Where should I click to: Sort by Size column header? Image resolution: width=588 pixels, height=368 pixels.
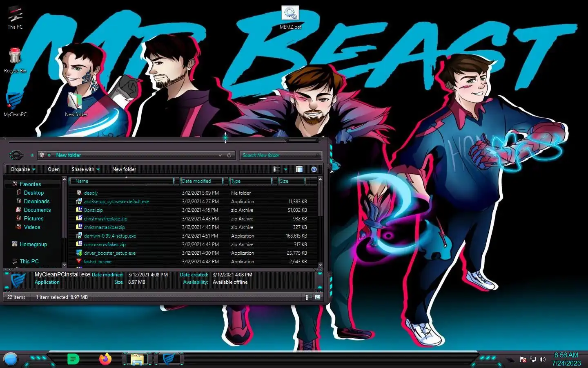(292, 181)
